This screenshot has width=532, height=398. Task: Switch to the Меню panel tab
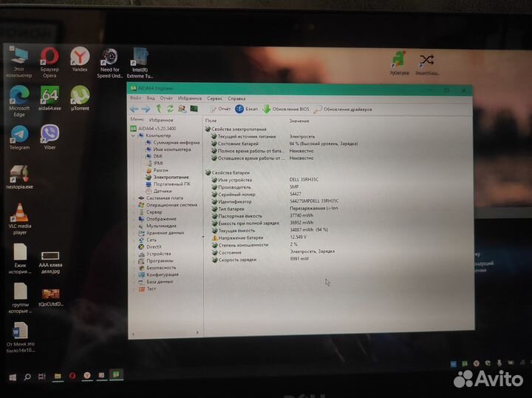point(137,120)
